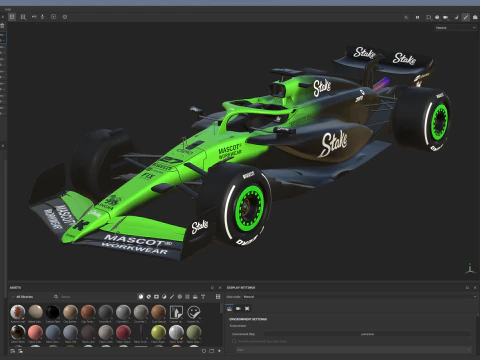Open the Environment settings tab in Display Settings

(x=229, y=308)
